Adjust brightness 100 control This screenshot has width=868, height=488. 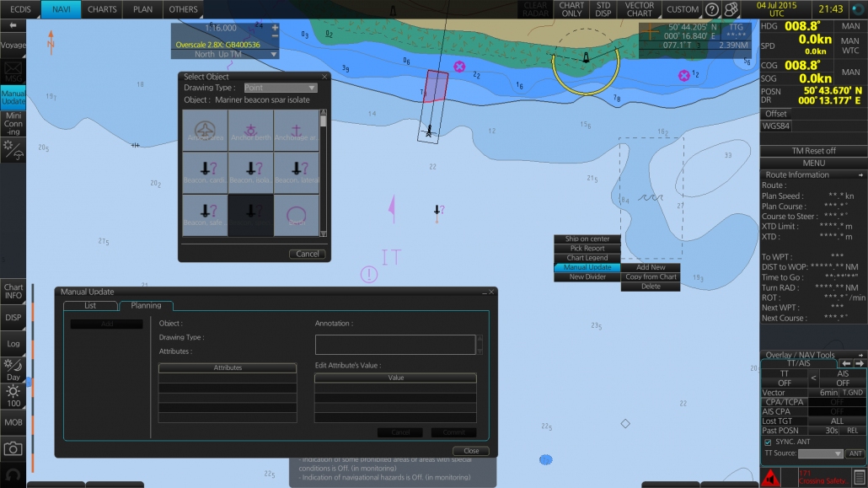pyautogui.click(x=13, y=396)
